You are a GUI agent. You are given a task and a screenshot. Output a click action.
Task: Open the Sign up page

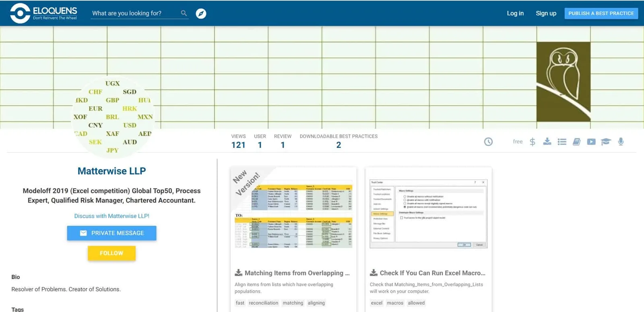coord(546,13)
